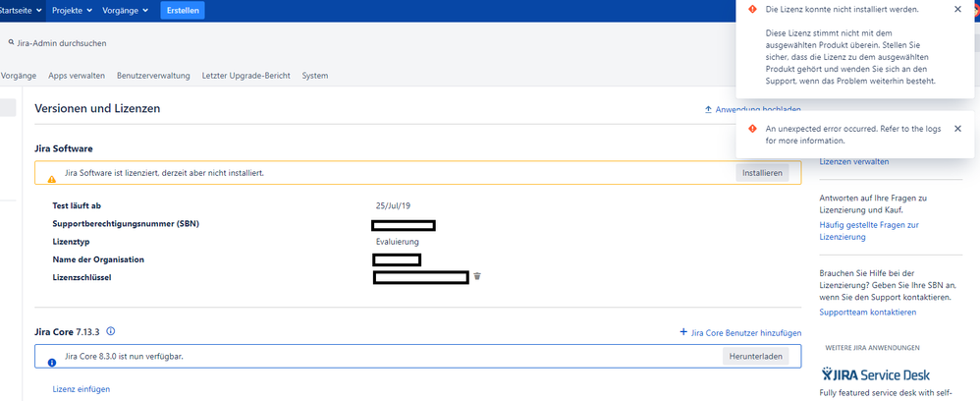980x401 pixels.
Task: Click the Jira Software section heading
Action: 64,148
